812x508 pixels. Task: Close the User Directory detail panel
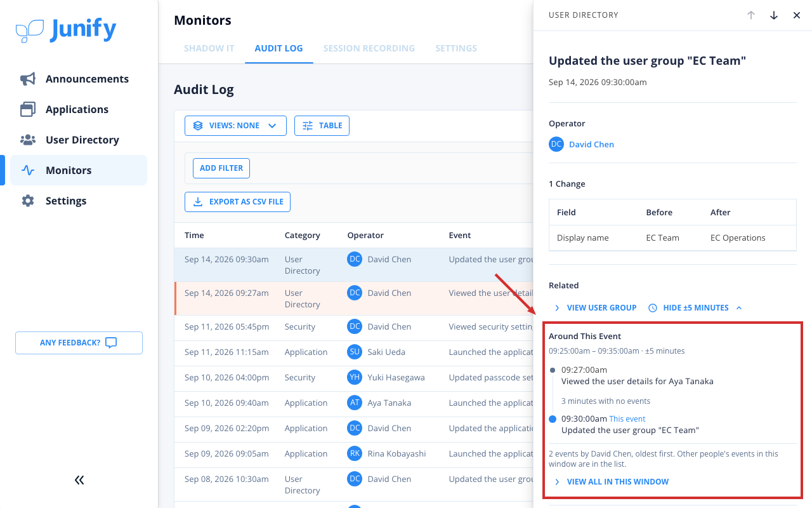click(x=797, y=15)
